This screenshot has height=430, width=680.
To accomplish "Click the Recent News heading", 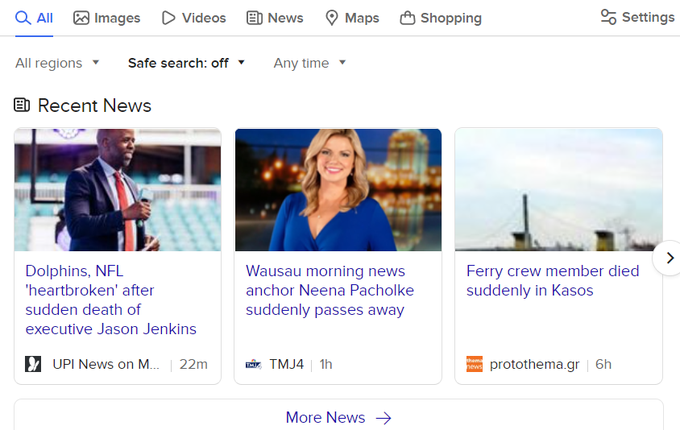I will click(x=95, y=106).
